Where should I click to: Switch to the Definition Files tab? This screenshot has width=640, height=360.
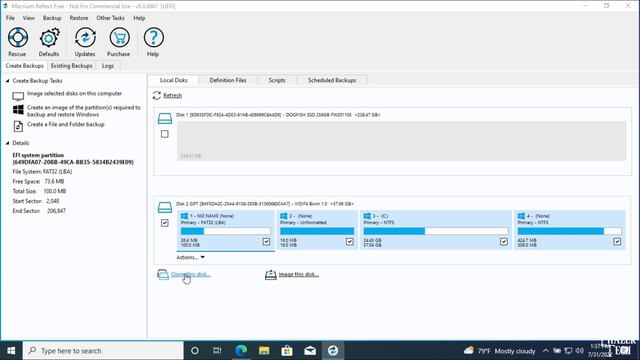point(228,80)
